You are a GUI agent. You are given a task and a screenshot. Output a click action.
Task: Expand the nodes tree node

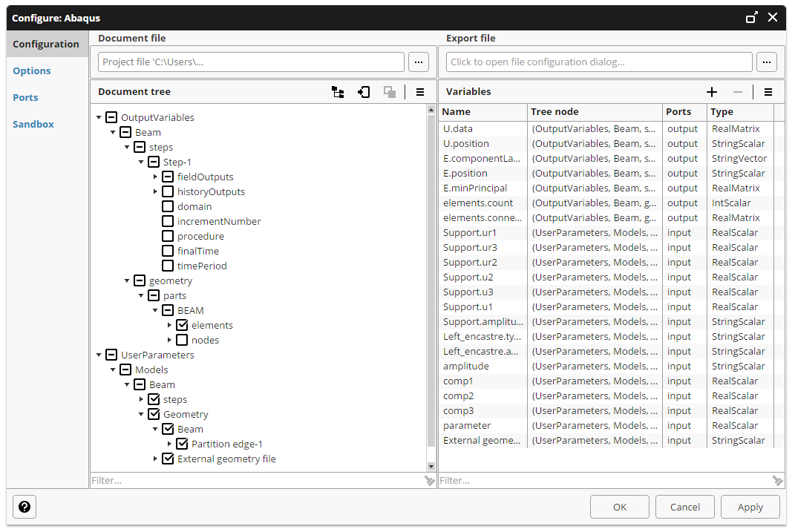(x=169, y=340)
